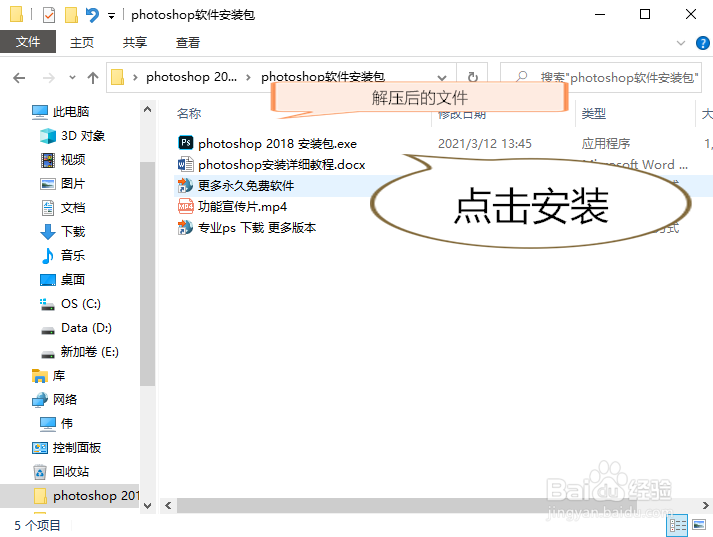Click the Word icon of tutorial docx

[186, 164]
